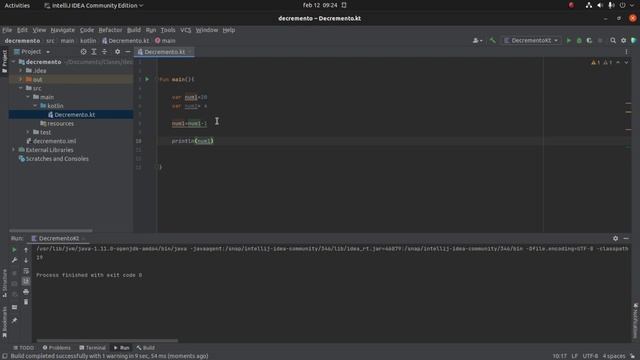Toggle scroll to end in the Run console
The width and height of the screenshot is (640, 360).
click(26, 281)
